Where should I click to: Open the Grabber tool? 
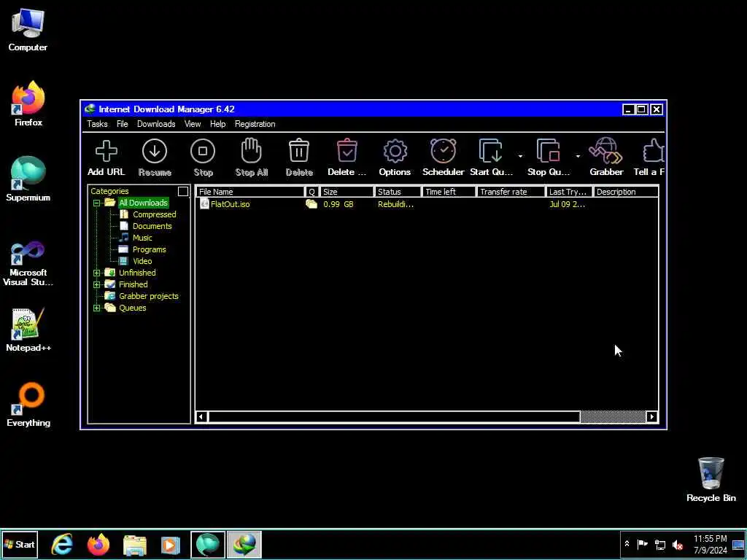pyautogui.click(x=605, y=151)
